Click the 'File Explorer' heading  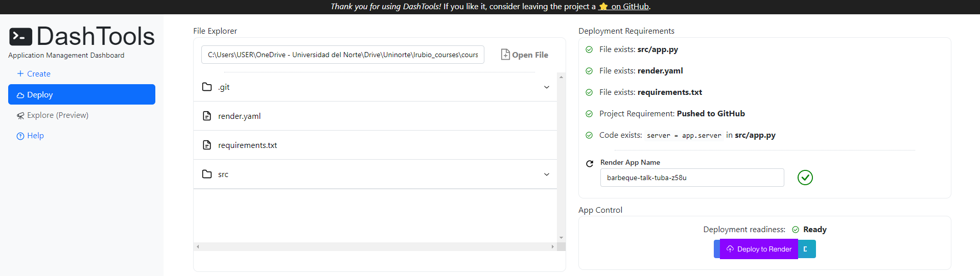(x=215, y=31)
